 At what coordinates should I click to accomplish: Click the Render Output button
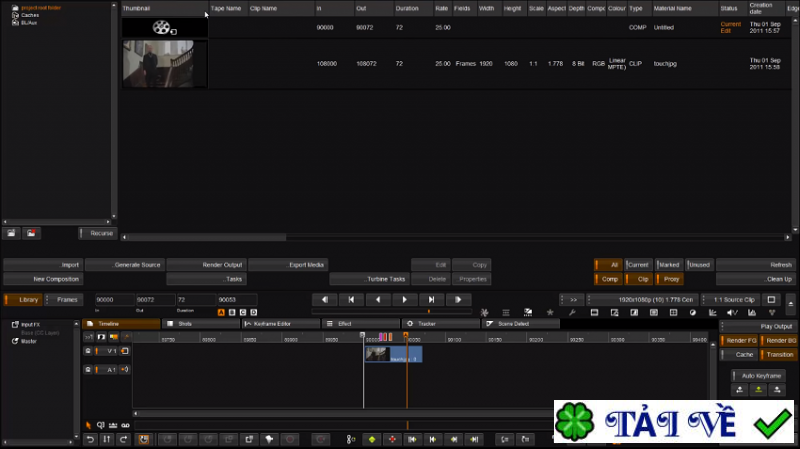(x=205, y=265)
